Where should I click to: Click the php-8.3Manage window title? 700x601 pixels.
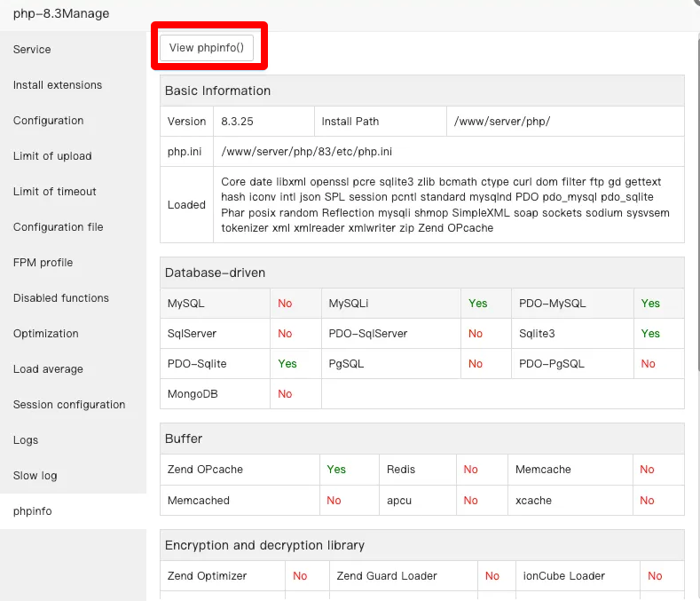pyautogui.click(x=61, y=13)
